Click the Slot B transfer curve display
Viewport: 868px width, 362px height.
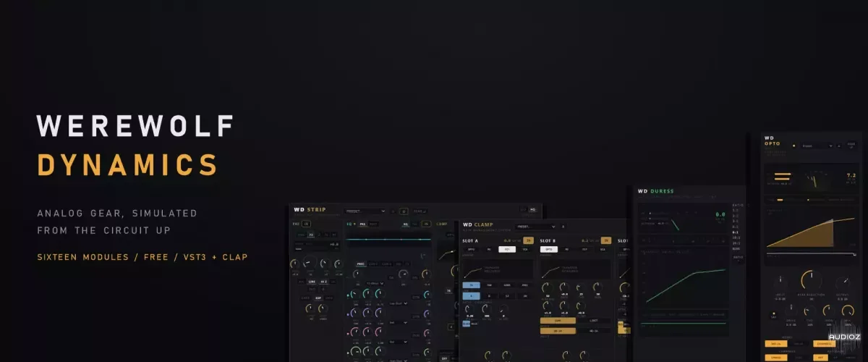point(576,269)
